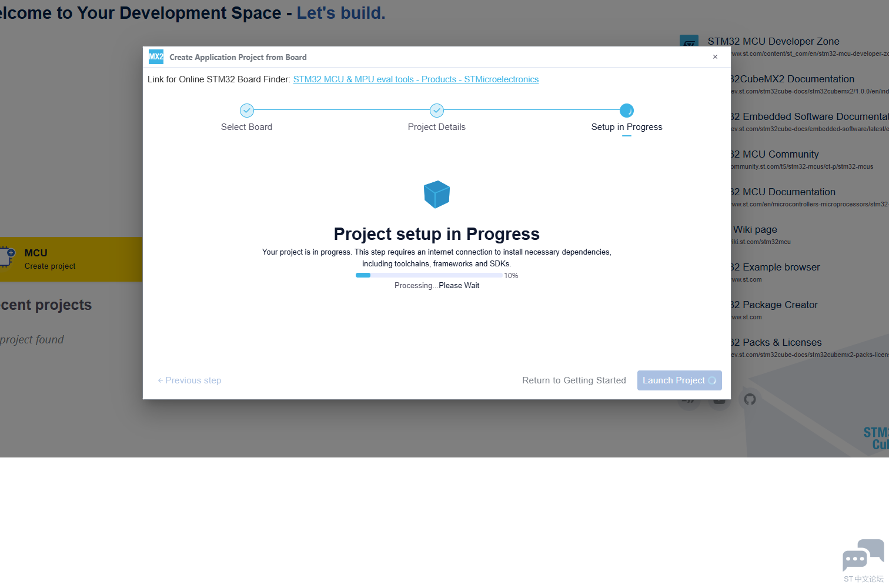Click the 'Processing...Please Wait' status text

click(x=437, y=286)
